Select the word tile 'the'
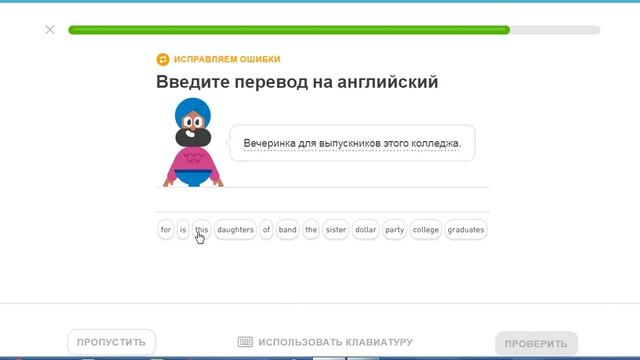The image size is (640, 360). click(x=311, y=229)
